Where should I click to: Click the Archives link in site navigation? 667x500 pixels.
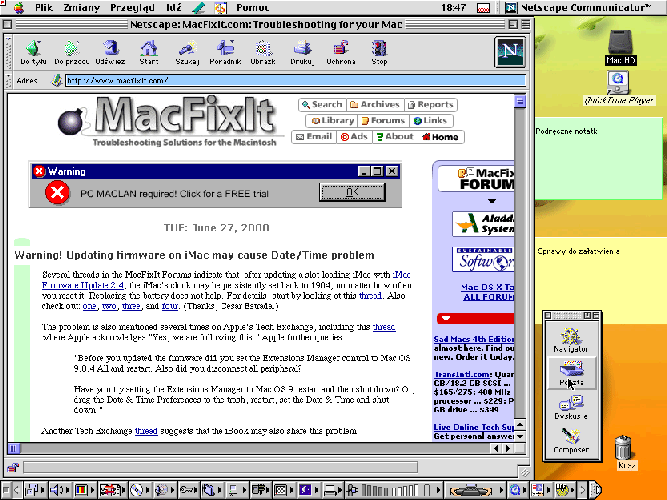374,104
